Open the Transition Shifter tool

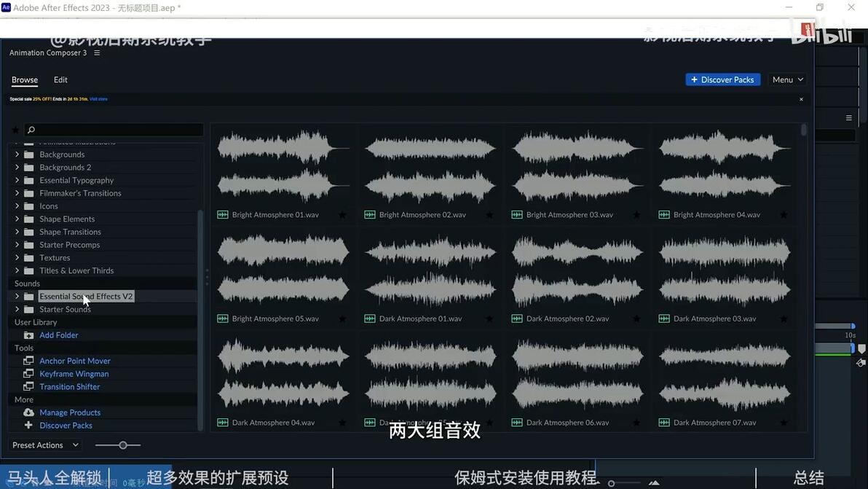pos(70,386)
